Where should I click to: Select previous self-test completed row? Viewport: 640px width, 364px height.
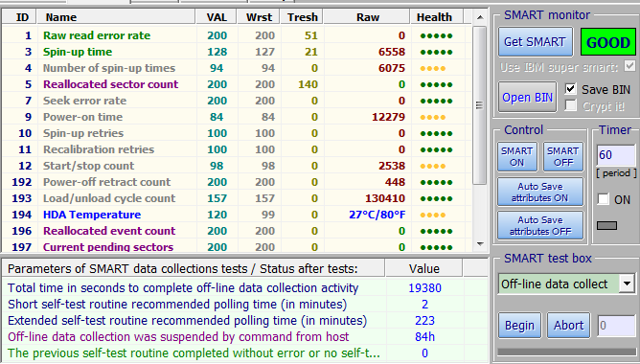[244, 353]
